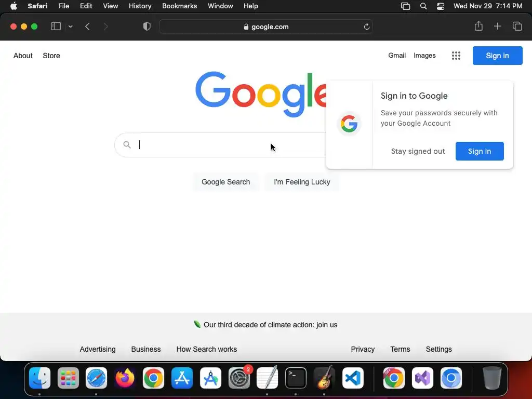The width and height of the screenshot is (532, 399).
Task: Click the magnifier icon in search box
Action: pos(127,145)
